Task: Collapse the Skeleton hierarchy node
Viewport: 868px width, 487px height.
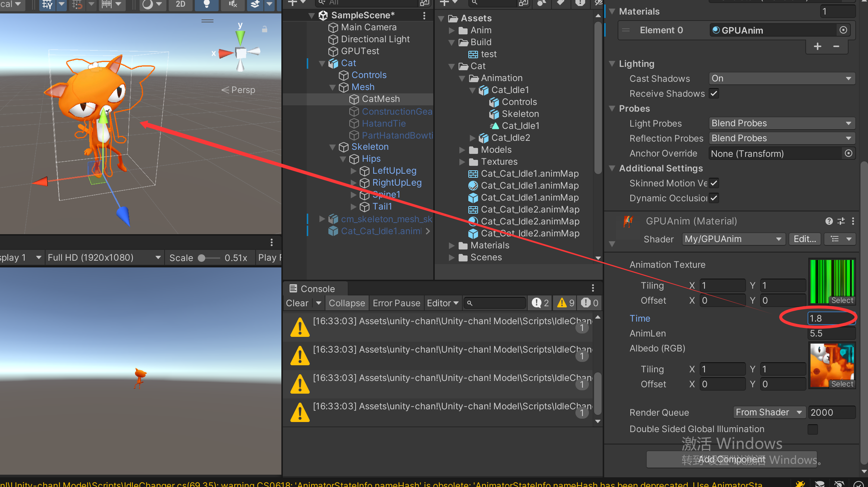Action: pyautogui.click(x=332, y=147)
